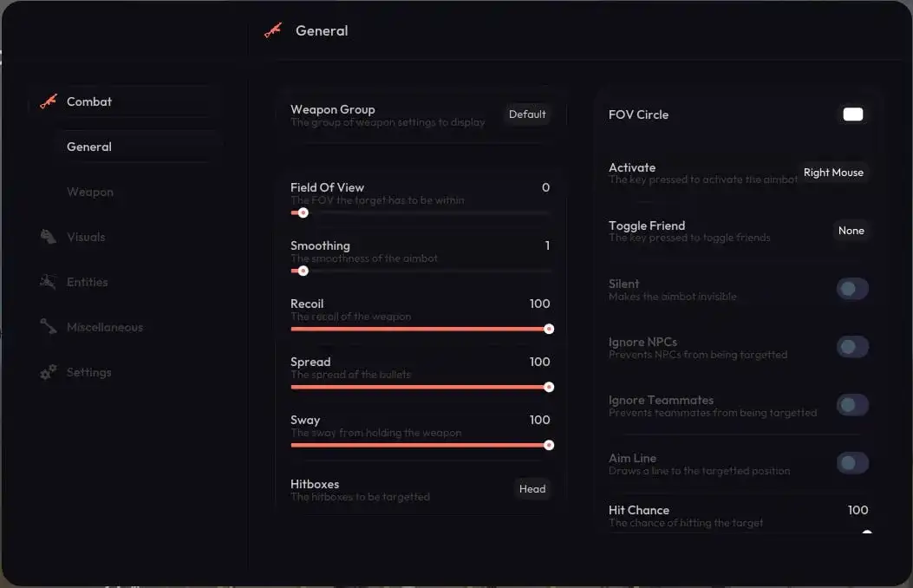
Task: Click the rifle icon in General header
Action: point(273,30)
